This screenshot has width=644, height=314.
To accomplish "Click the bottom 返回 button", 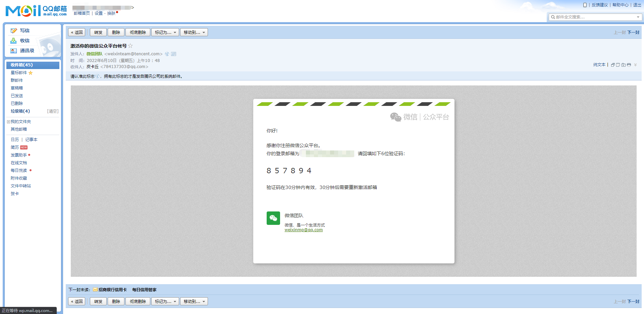I will [76, 301].
